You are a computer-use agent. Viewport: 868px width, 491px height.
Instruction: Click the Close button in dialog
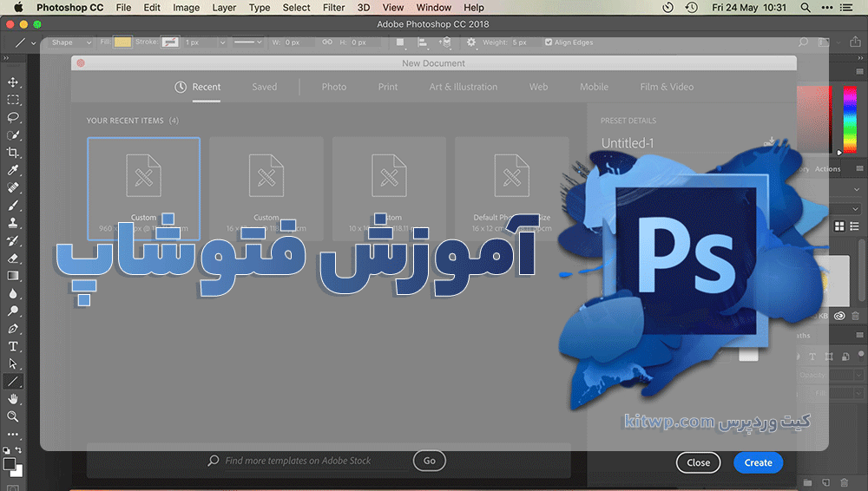pos(699,462)
